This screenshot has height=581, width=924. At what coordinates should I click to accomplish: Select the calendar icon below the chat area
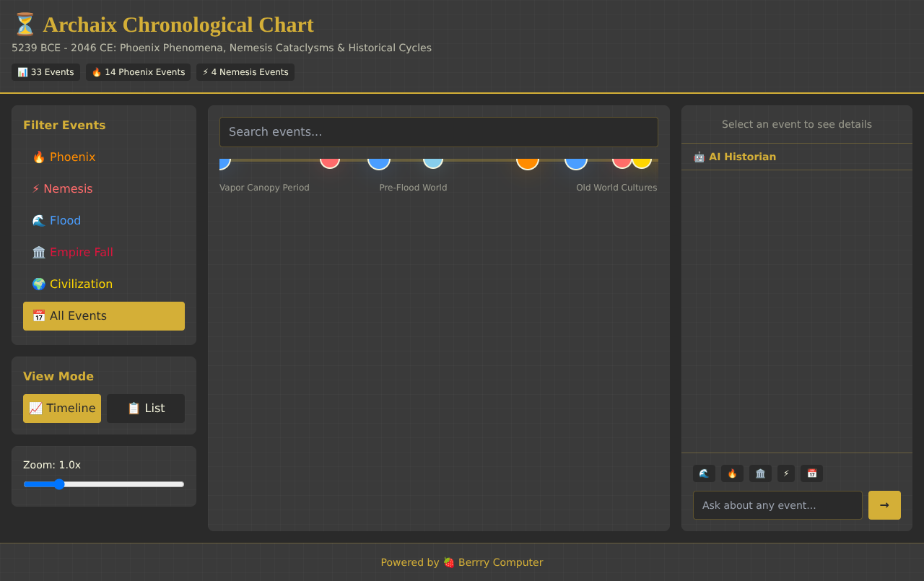pyautogui.click(x=811, y=473)
